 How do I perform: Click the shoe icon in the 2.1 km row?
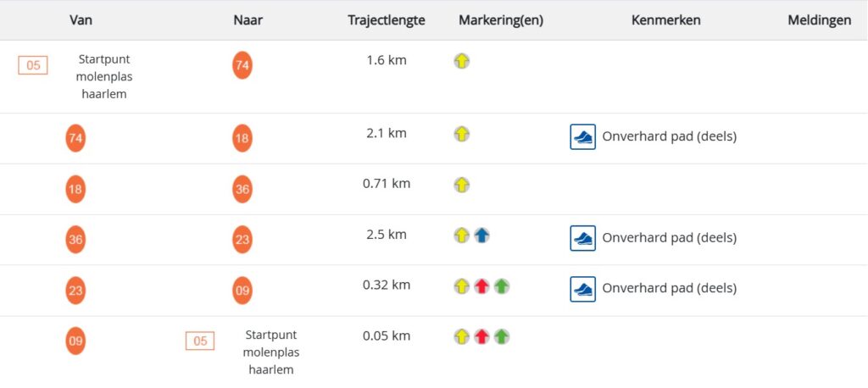[x=583, y=136]
